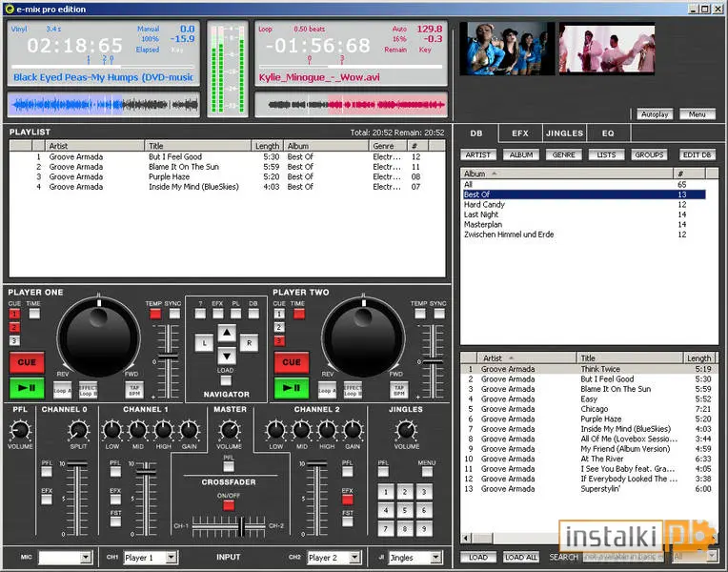Toggle Channel 2 EFX button
The height and width of the screenshot is (572, 728).
(347, 500)
